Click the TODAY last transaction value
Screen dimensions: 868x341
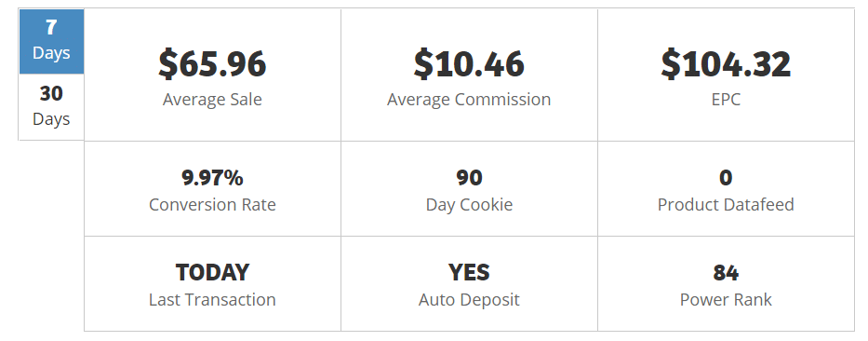pos(212,272)
